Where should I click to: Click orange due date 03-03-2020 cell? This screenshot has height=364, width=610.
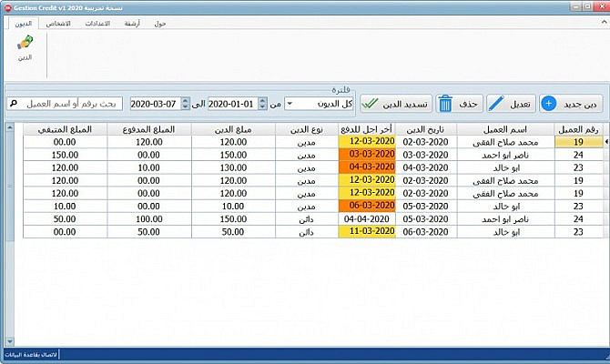pos(367,155)
